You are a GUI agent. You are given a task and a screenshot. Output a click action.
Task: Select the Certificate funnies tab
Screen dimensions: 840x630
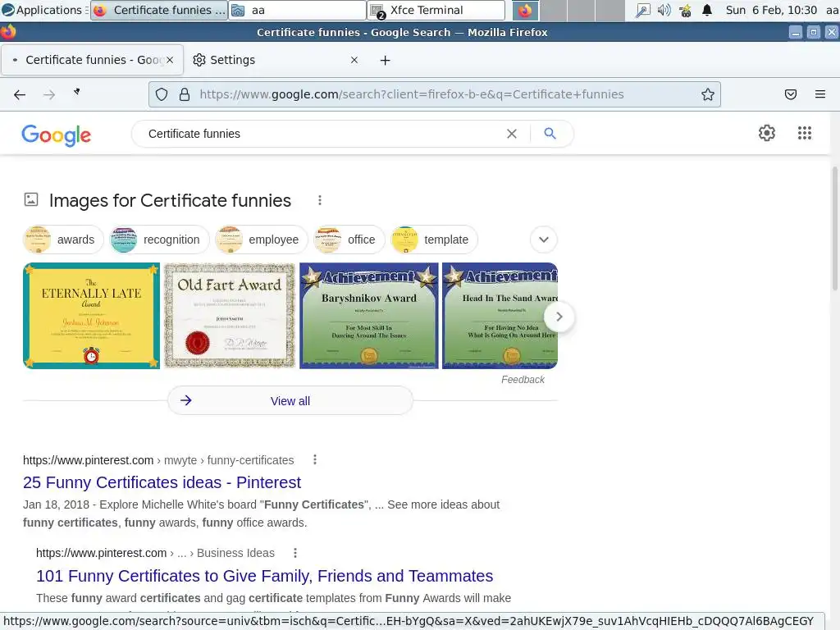(x=92, y=60)
